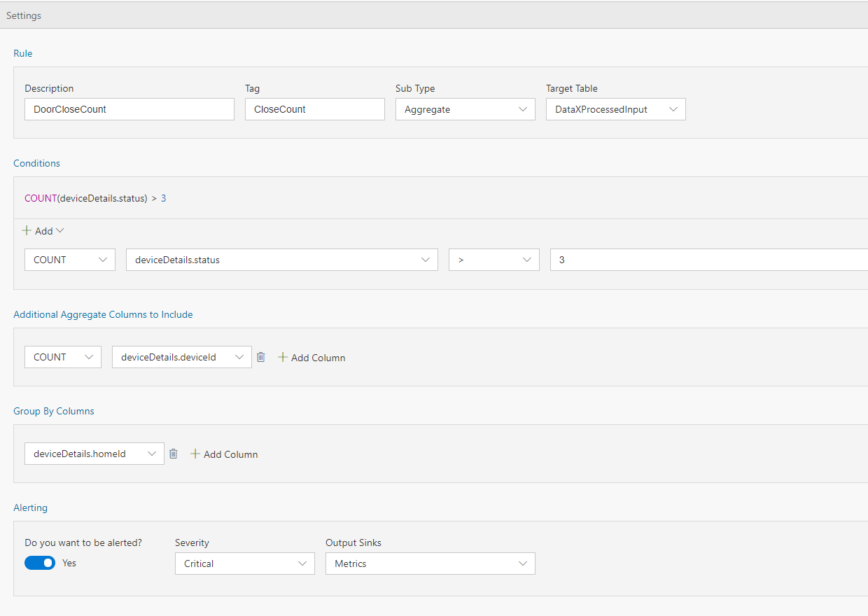Click the condition value field showing 3

point(707,260)
